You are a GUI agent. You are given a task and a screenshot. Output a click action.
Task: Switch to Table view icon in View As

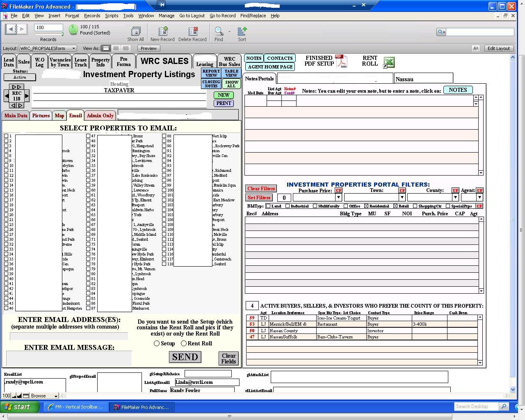point(126,48)
